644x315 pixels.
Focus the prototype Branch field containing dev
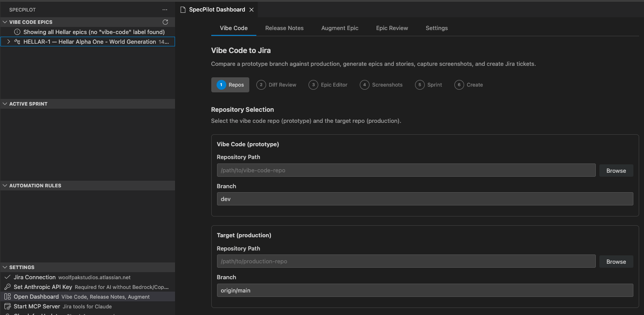tap(425, 199)
